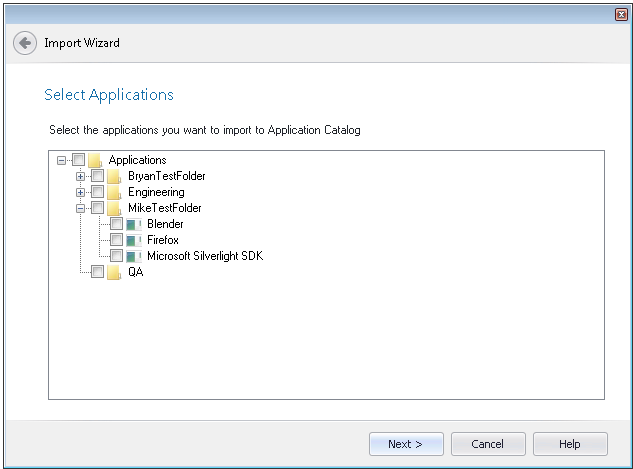The image size is (633, 469).
Task: Check the Blender checkbox
Action: click(x=116, y=224)
